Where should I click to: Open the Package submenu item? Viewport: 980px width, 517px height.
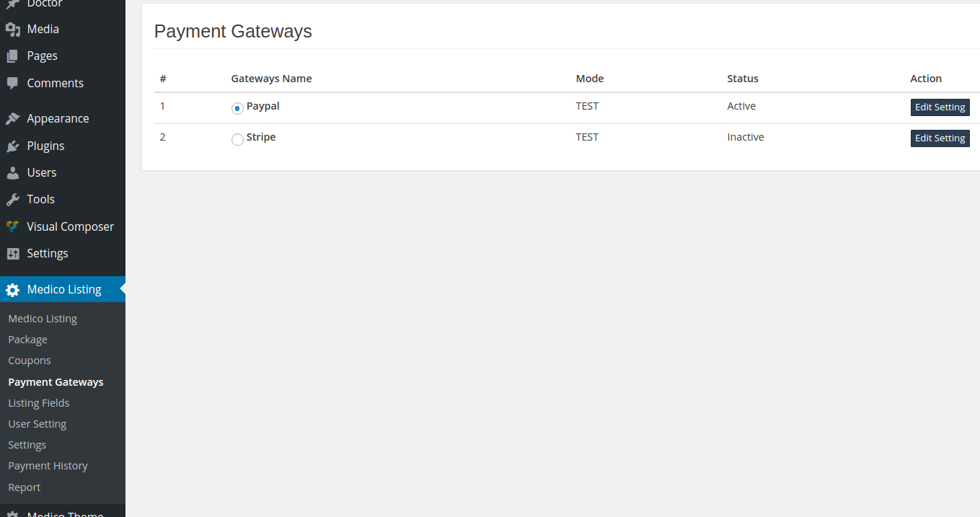tap(27, 340)
